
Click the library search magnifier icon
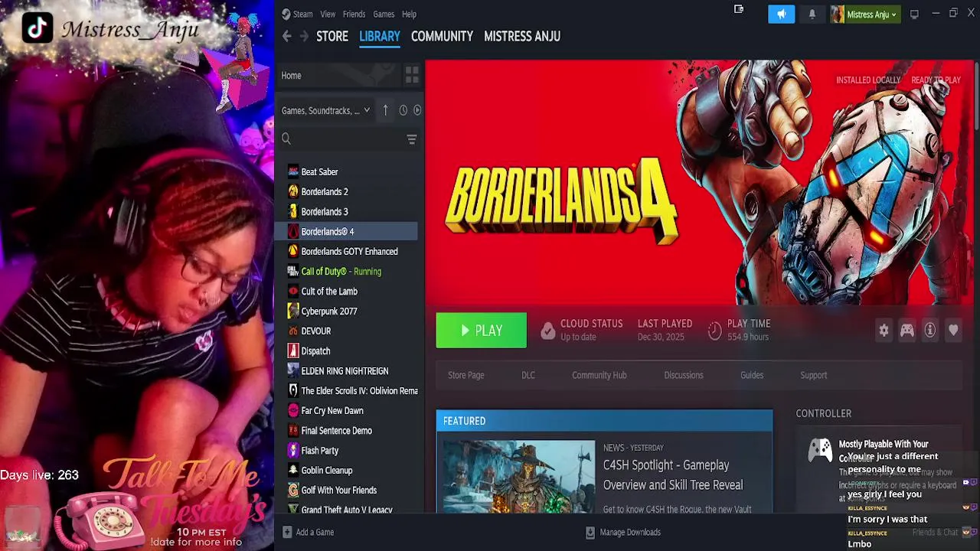(286, 139)
